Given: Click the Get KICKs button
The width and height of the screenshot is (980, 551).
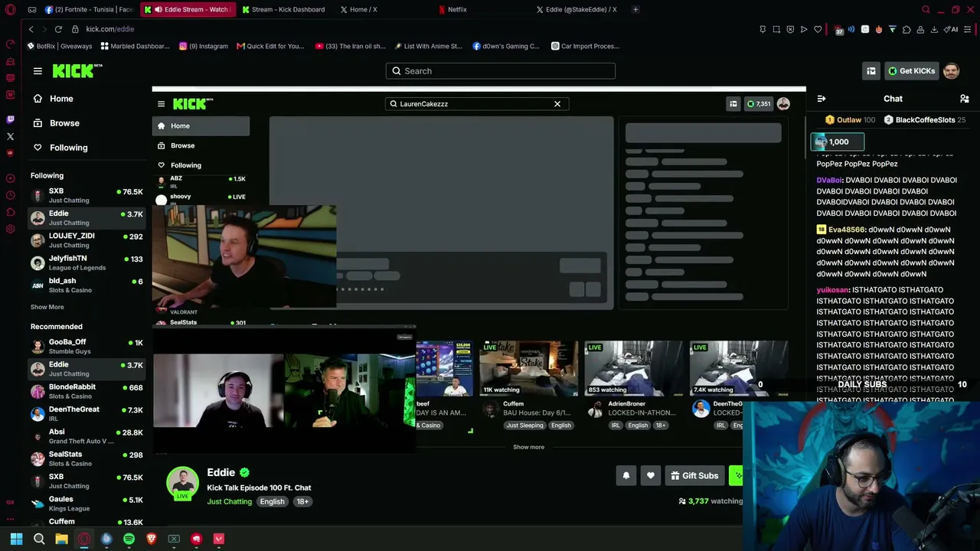Looking at the screenshot, I should pos(911,71).
